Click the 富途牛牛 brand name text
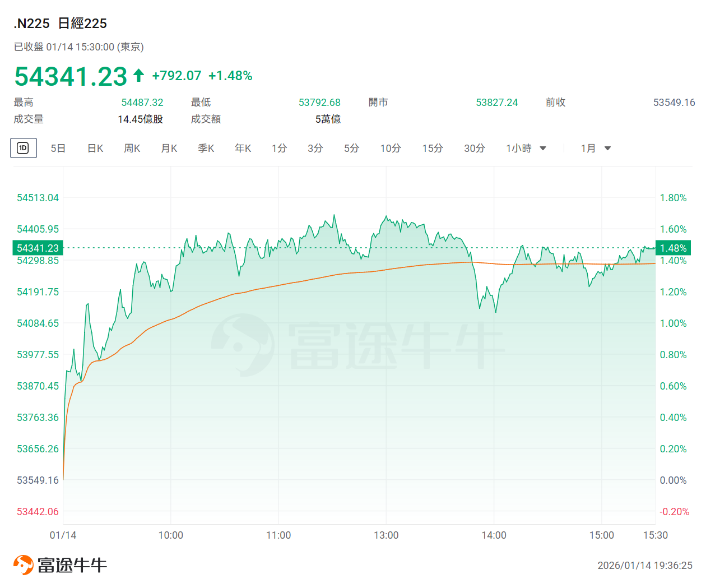Screen dimensions: 706x588 (x=72, y=564)
